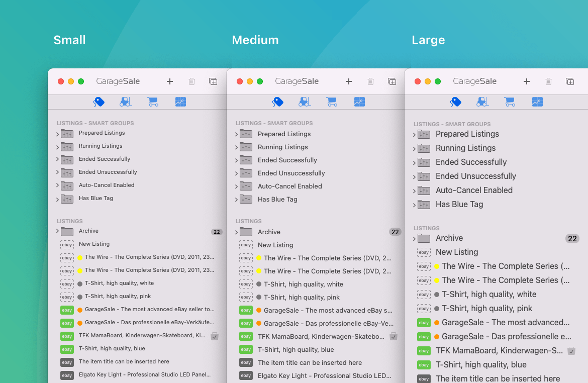Click the shopping cart icon in Large window
This screenshot has width=588, height=383.
(510, 102)
